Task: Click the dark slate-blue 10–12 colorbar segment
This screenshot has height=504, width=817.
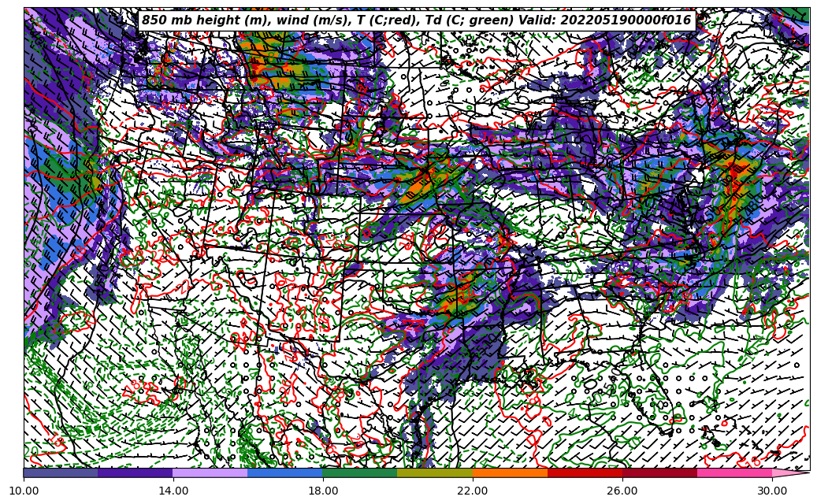Action: point(61,472)
